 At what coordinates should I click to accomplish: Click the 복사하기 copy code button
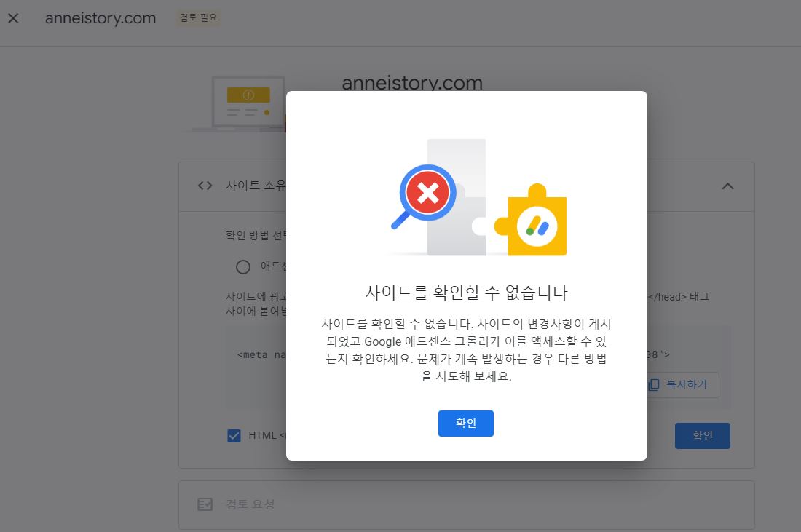tap(683, 384)
